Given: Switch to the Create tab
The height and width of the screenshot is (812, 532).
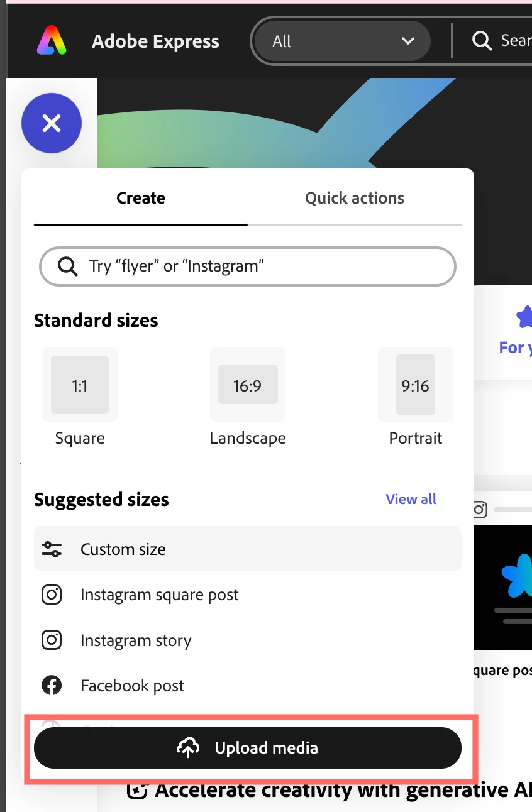Looking at the screenshot, I should click(141, 198).
